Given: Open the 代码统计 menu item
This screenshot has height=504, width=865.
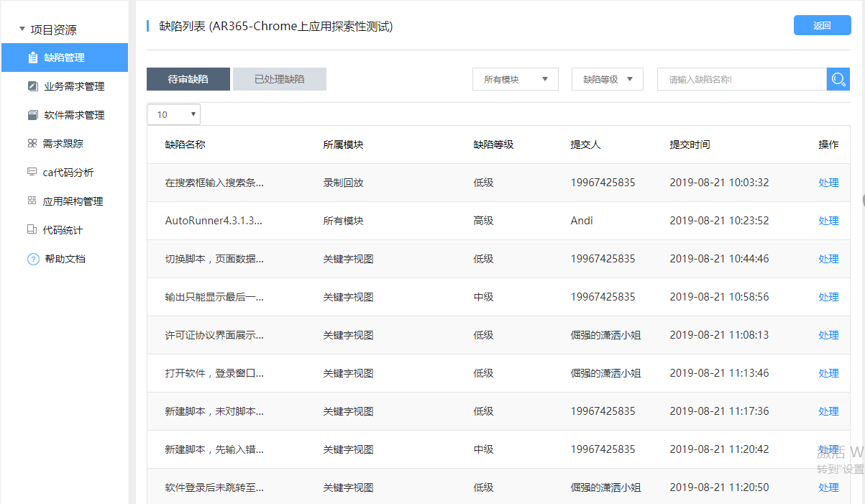Looking at the screenshot, I should (63, 230).
